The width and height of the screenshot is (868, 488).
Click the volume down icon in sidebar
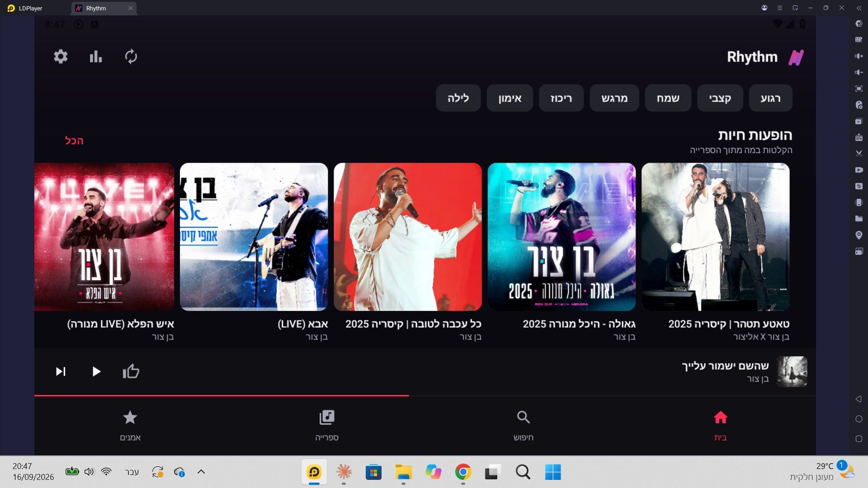point(859,72)
